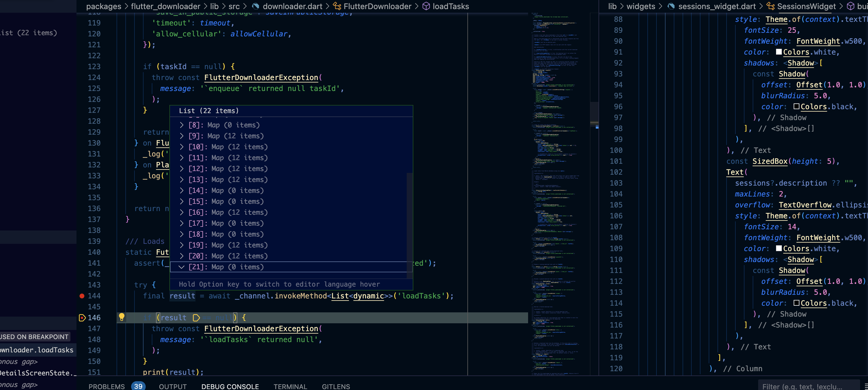Expand the [19]: Map (12 items) entry
This screenshot has height=390, width=868.
pos(182,245)
